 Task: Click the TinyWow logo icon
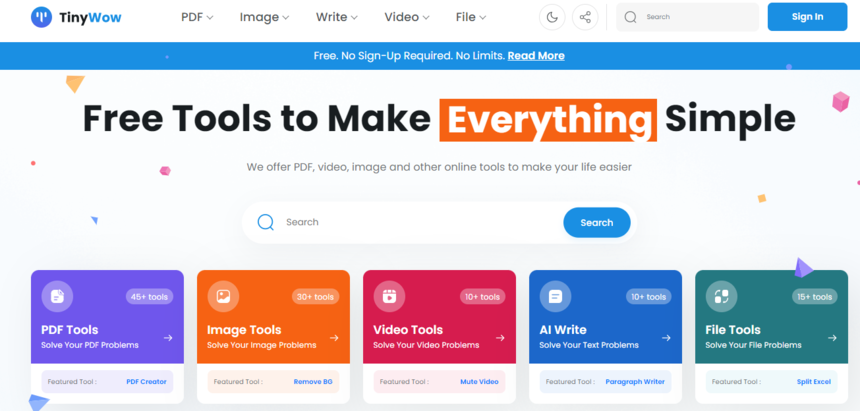(42, 17)
